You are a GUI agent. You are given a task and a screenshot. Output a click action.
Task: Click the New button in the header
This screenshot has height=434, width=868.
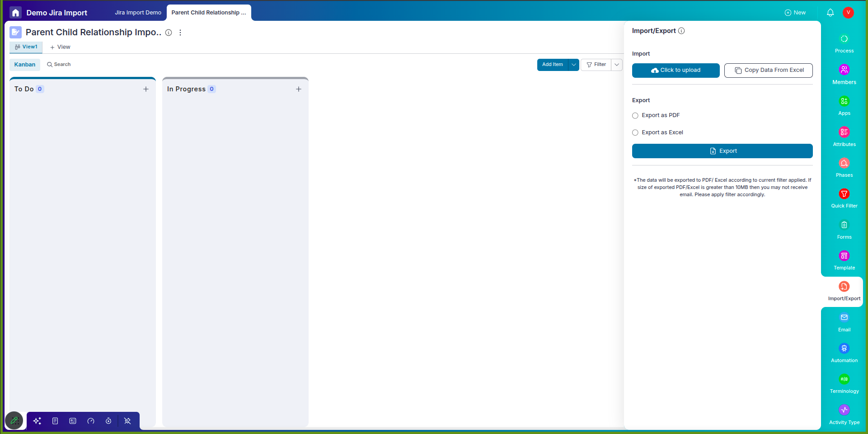795,13
